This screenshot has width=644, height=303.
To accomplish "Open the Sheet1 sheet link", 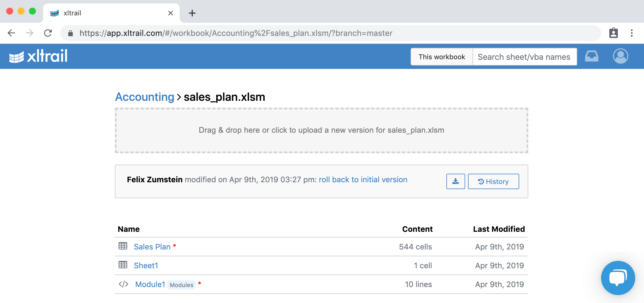I will 146,266.
